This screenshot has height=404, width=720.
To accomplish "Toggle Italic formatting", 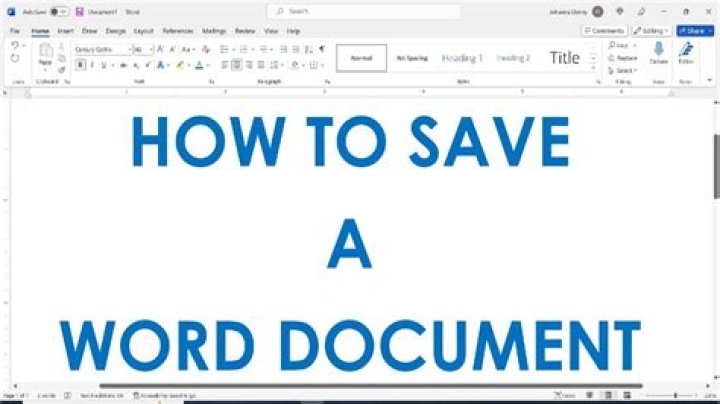I will [92, 65].
